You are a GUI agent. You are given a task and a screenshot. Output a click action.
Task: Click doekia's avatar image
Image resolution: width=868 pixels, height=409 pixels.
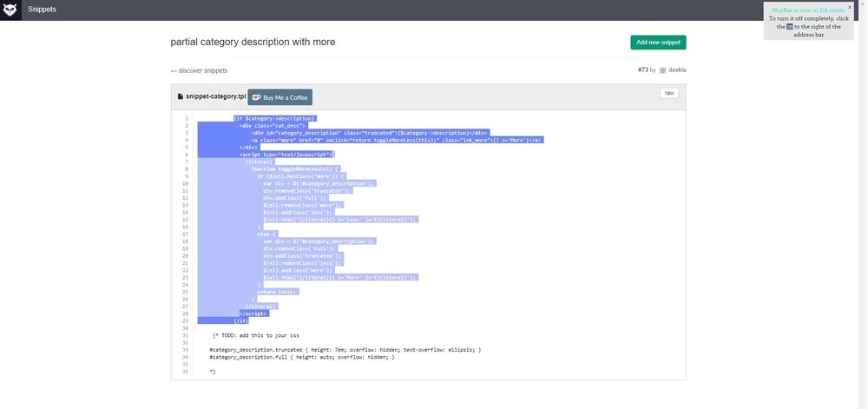click(x=662, y=70)
